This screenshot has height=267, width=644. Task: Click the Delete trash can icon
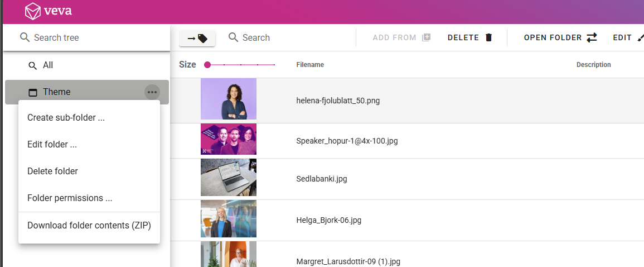pyautogui.click(x=489, y=37)
